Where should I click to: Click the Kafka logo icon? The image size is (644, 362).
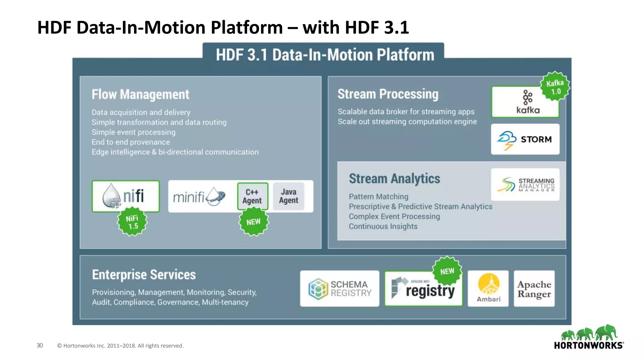click(527, 97)
